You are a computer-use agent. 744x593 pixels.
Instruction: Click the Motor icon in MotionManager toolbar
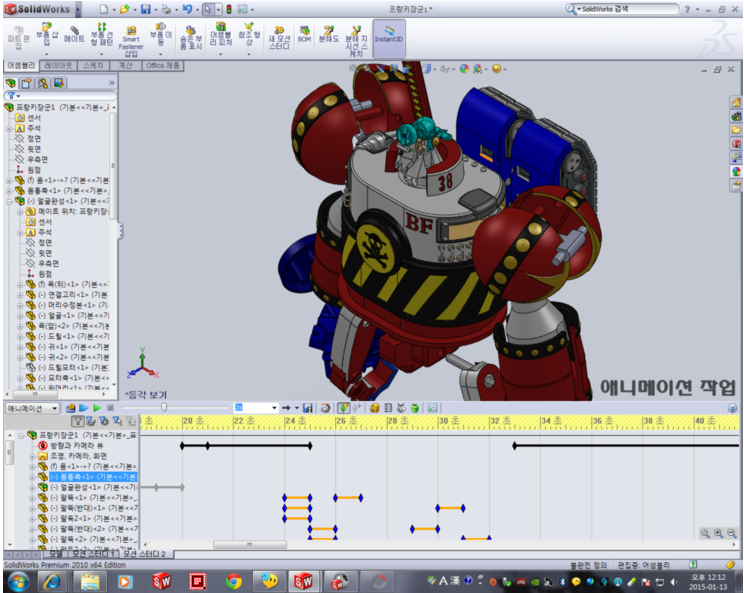point(374,408)
